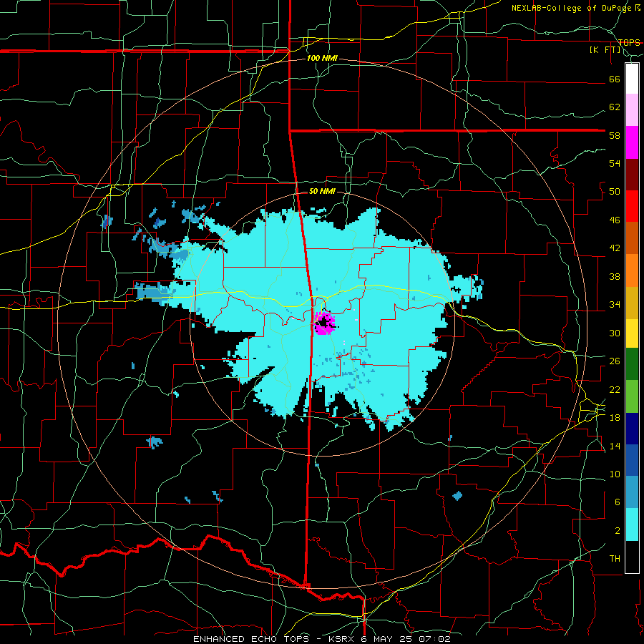The width and height of the screenshot is (644, 644).
Task: Click the small blue diamond echo southeast
Action: coord(457,496)
